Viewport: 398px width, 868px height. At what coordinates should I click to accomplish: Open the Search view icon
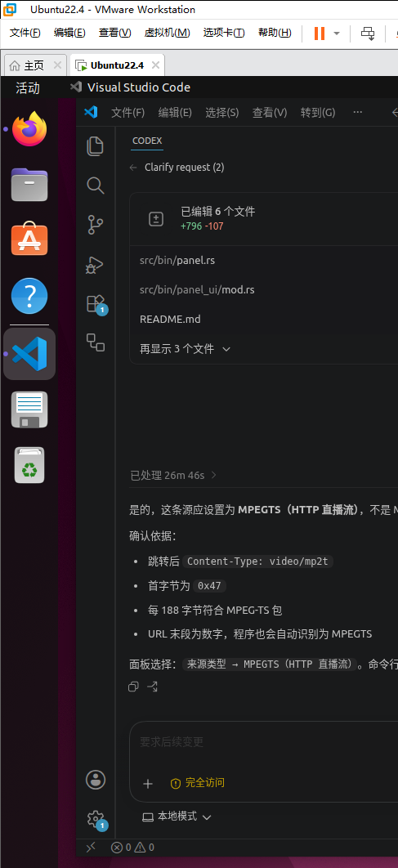pos(96,186)
